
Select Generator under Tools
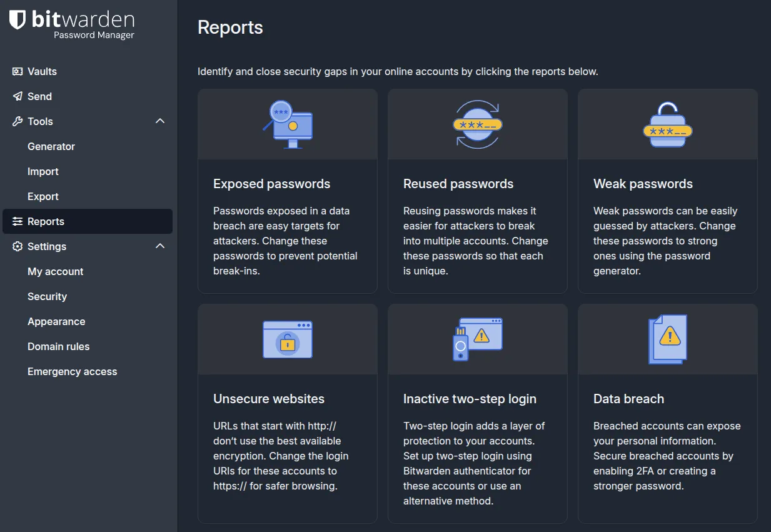[x=51, y=146]
